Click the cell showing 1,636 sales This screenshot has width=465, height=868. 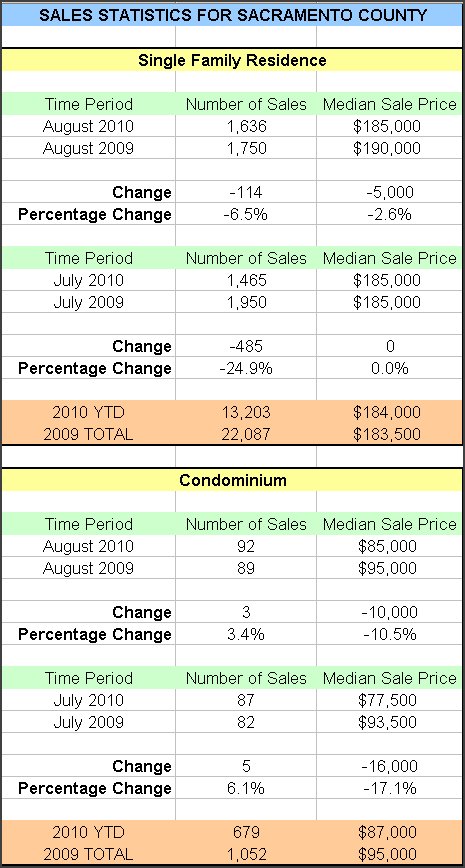click(x=246, y=126)
